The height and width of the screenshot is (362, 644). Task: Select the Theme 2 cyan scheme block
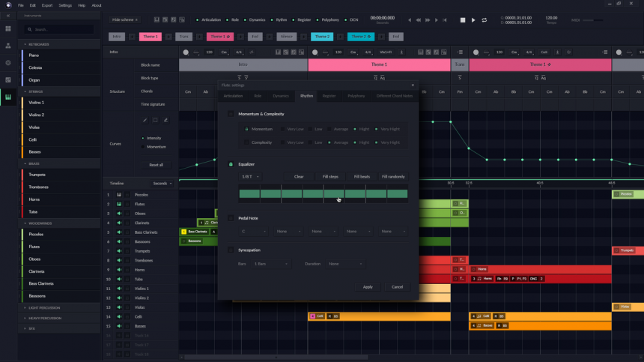322,37
